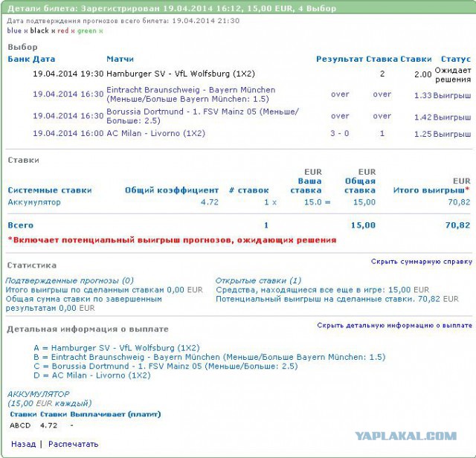Click the Дата column header
Image resolution: width=476 pixels, height=458 pixels.
tap(44, 59)
